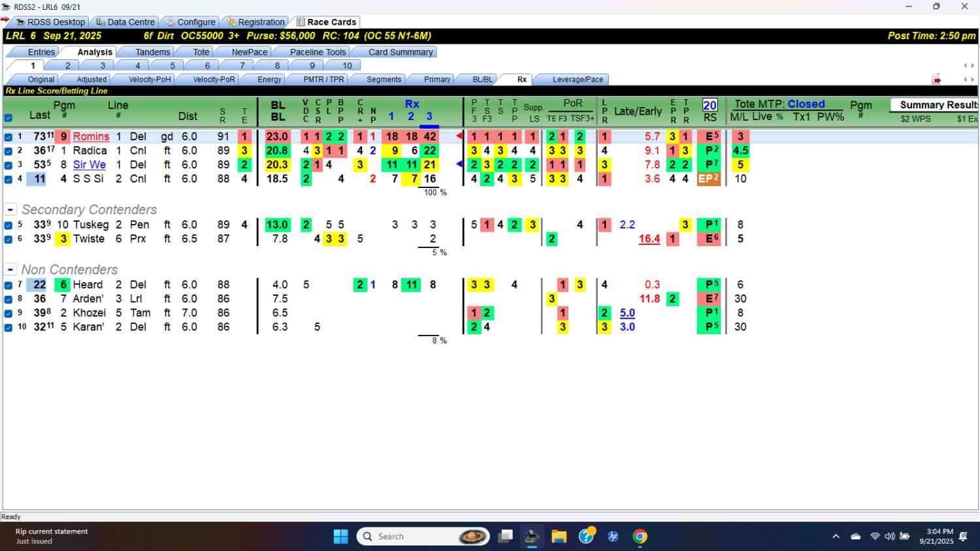Click the red arrow icon right of the Leverage/Pace tab
980x551 pixels.
point(937,80)
